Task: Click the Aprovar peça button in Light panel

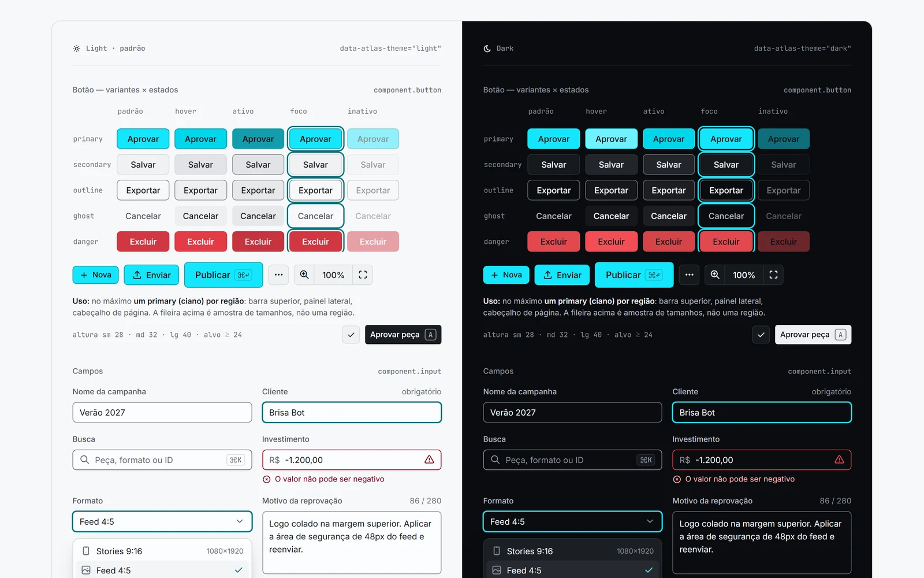Action: (403, 335)
